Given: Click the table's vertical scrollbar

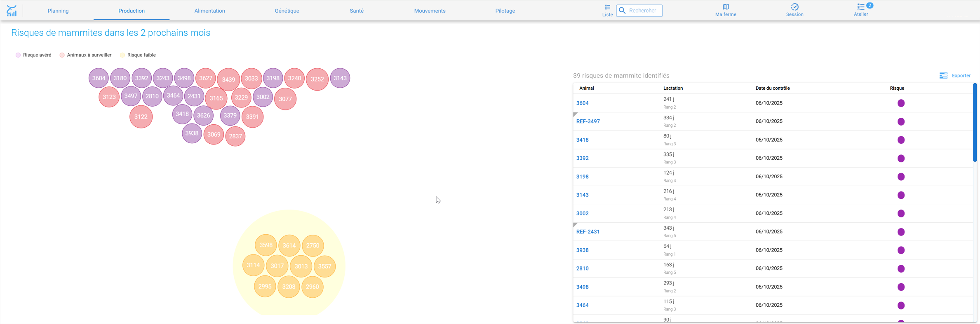Looking at the screenshot, I should tap(975, 122).
